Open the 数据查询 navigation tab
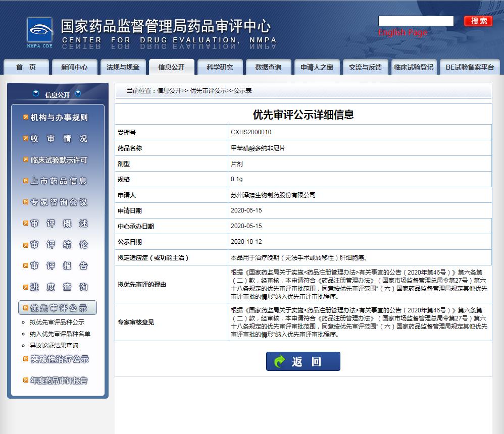 coord(268,67)
